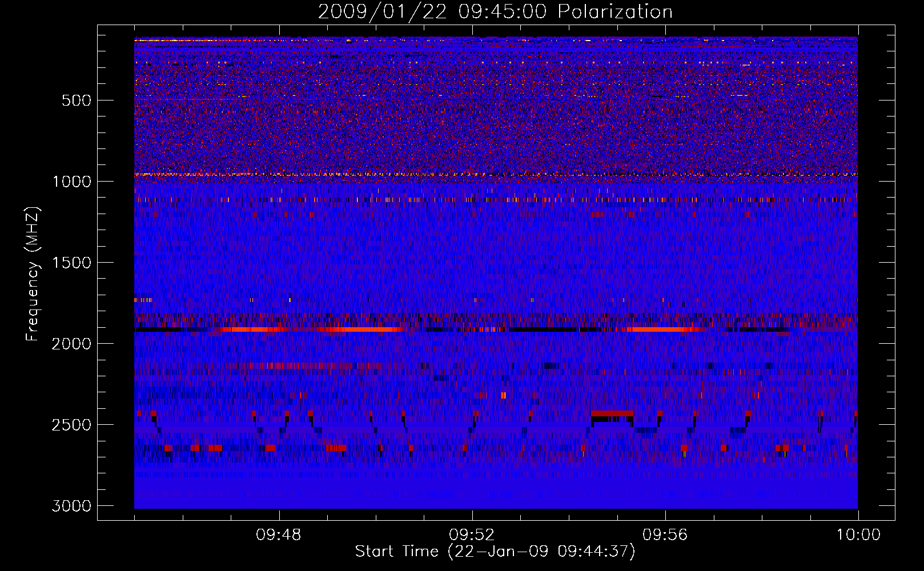The height and width of the screenshot is (571, 924).
Task: Click the 3000 frequency tick label
Action: pos(72,506)
